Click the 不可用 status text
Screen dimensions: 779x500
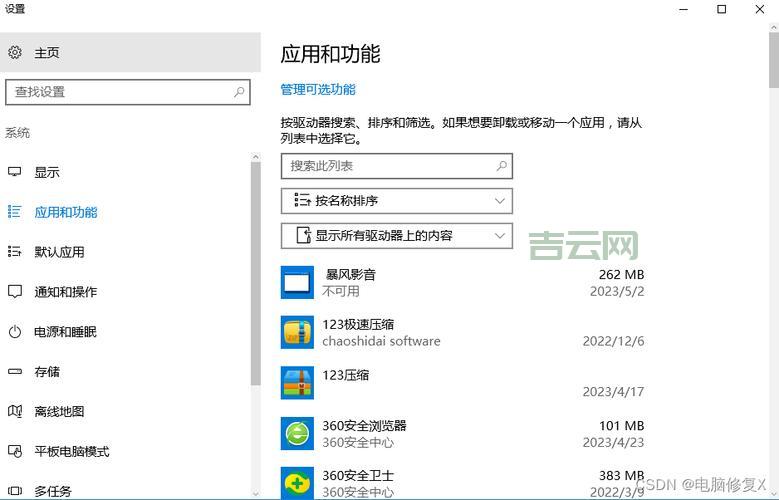(341, 291)
